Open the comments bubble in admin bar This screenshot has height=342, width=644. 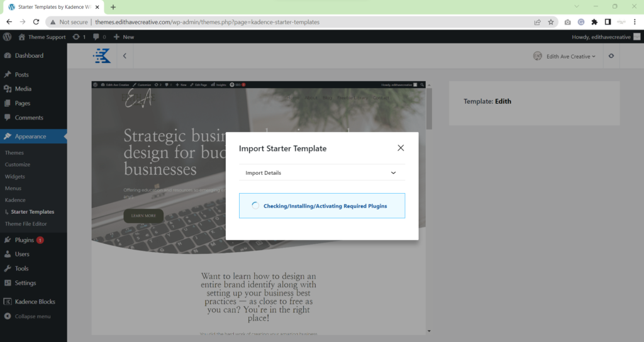tap(99, 37)
